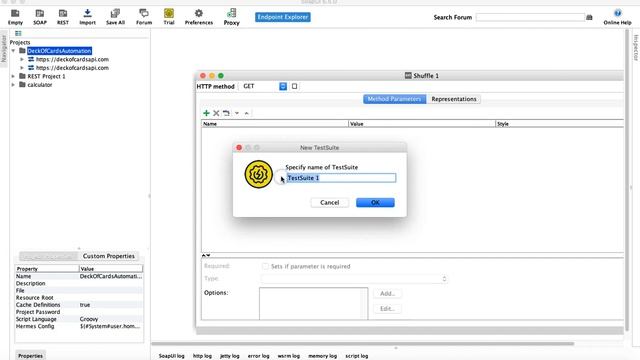Expand second deckofcardsapi.com interface

22,68
